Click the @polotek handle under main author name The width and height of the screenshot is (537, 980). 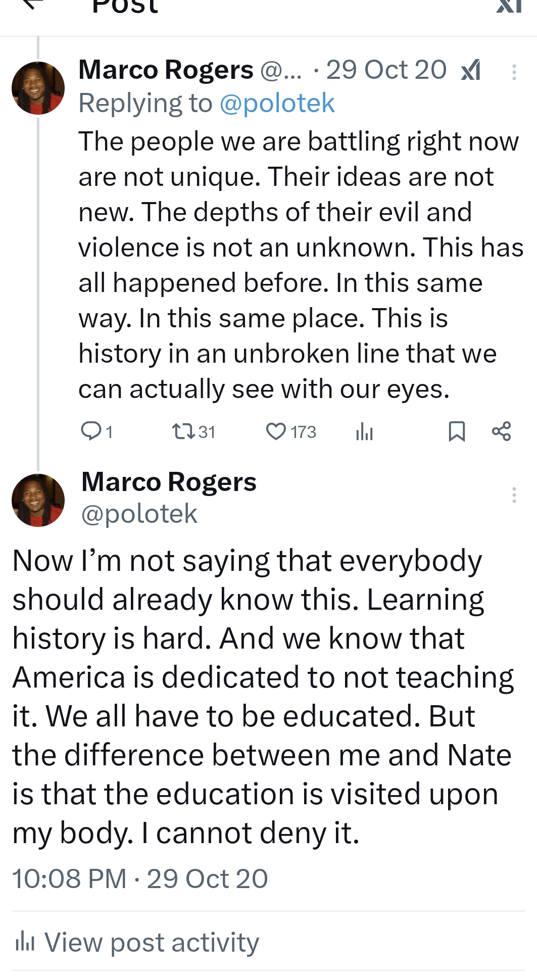pos(139,514)
